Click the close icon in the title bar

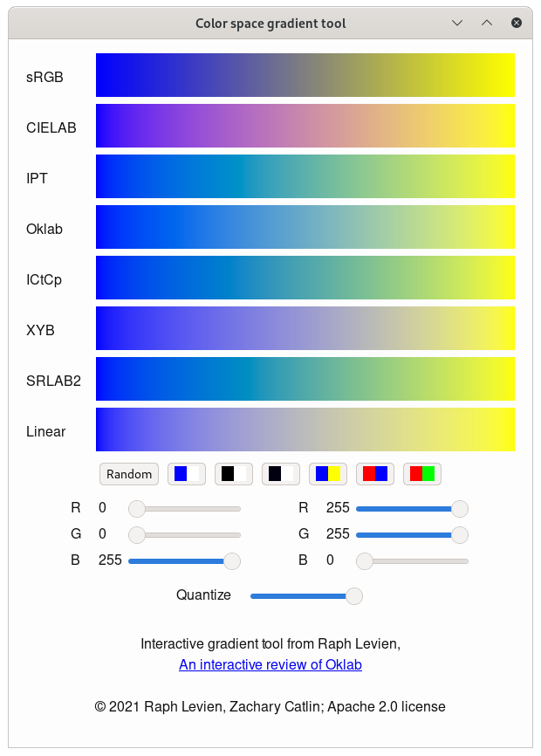coord(516,23)
